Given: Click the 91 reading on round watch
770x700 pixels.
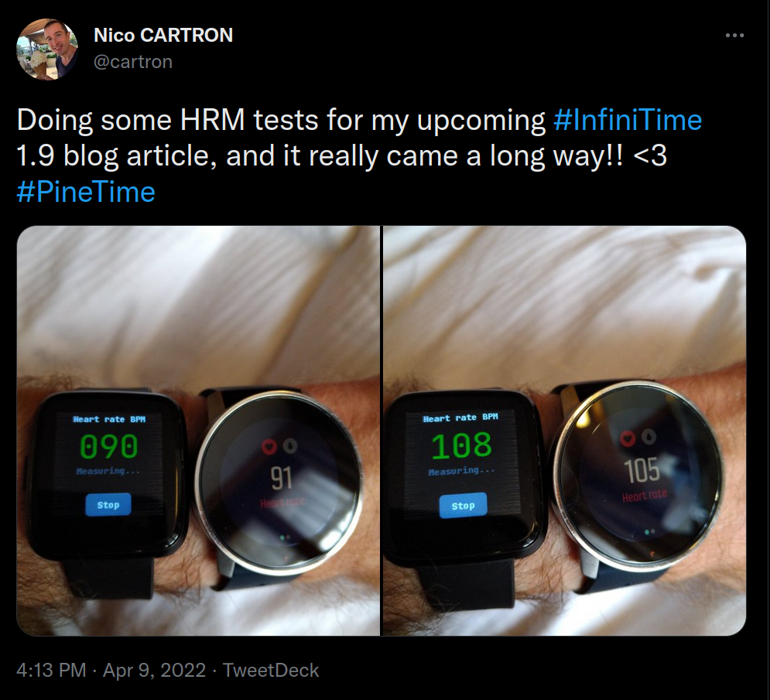Looking at the screenshot, I should tap(281, 477).
